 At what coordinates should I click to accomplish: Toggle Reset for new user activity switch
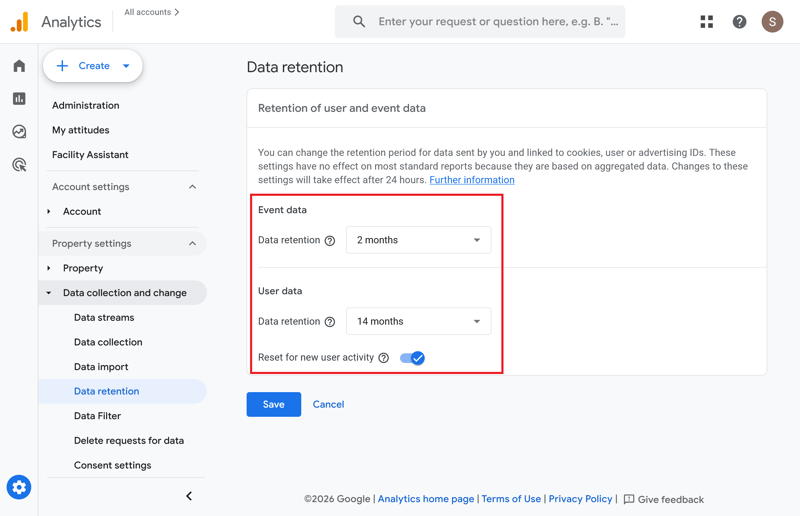click(412, 358)
